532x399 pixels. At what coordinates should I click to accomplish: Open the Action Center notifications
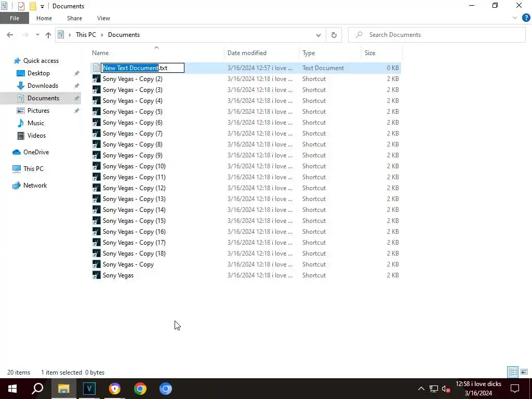pyautogui.click(x=515, y=389)
